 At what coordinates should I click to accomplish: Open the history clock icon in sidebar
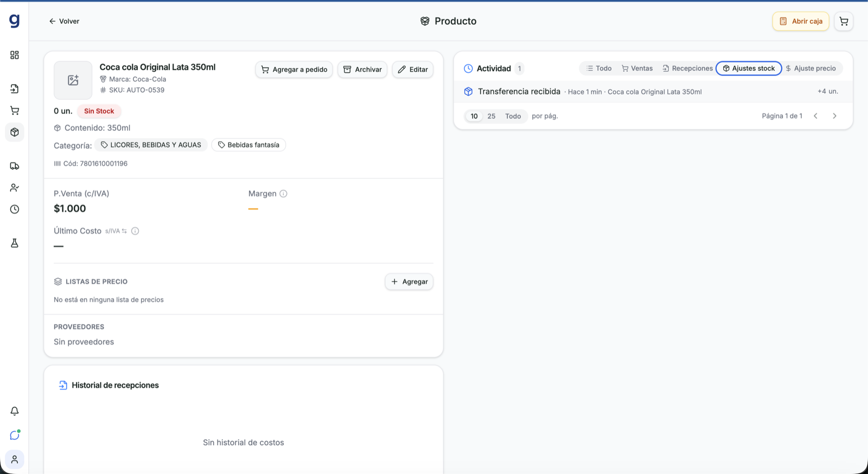click(x=15, y=209)
